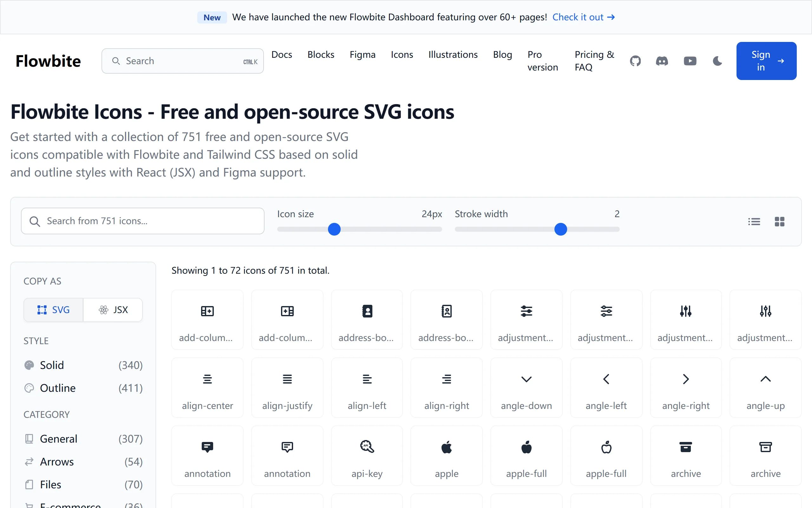Filter icons by Outline style
The width and height of the screenshot is (812, 508).
(x=83, y=388)
